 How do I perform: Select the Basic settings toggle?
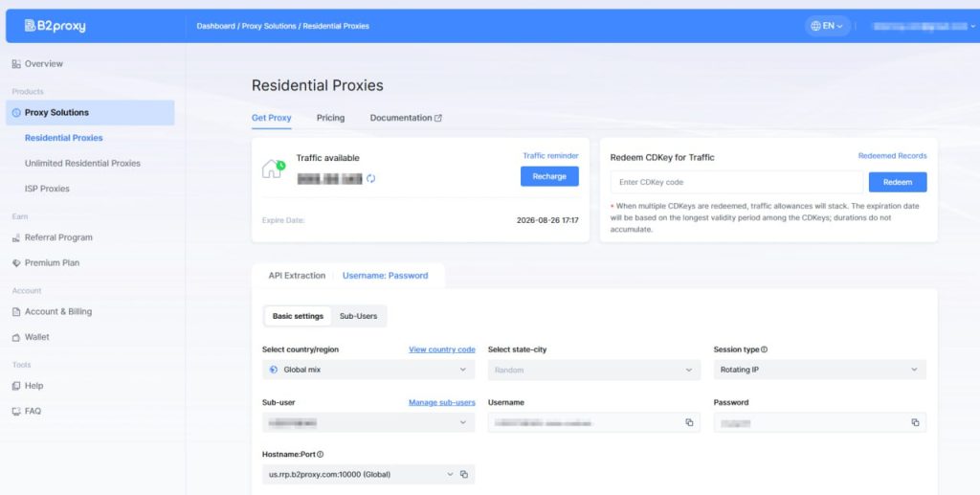(297, 316)
